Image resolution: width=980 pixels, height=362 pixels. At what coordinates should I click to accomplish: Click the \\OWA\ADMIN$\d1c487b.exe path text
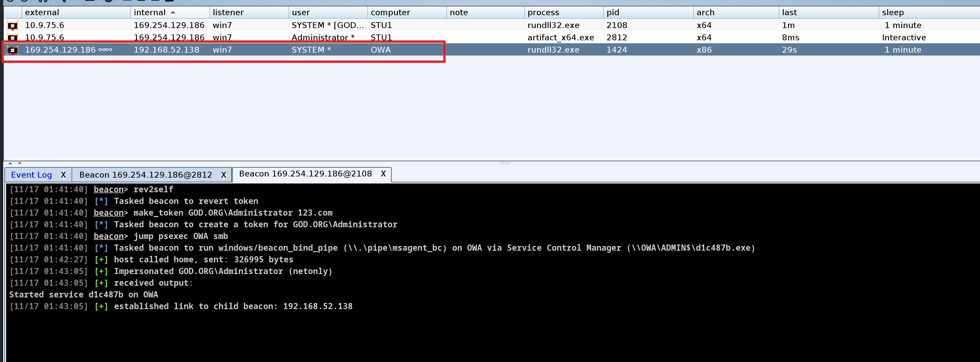pos(691,248)
